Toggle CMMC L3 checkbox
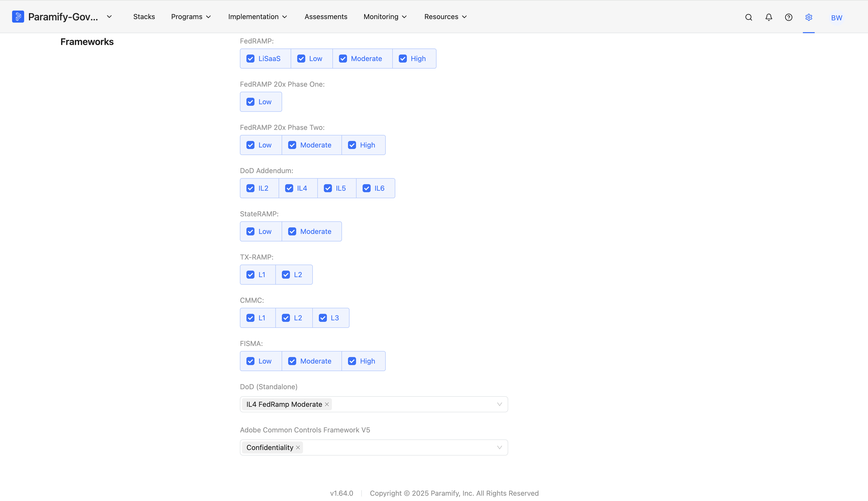Image resolution: width=868 pixels, height=501 pixels. click(x=323, y=318)
